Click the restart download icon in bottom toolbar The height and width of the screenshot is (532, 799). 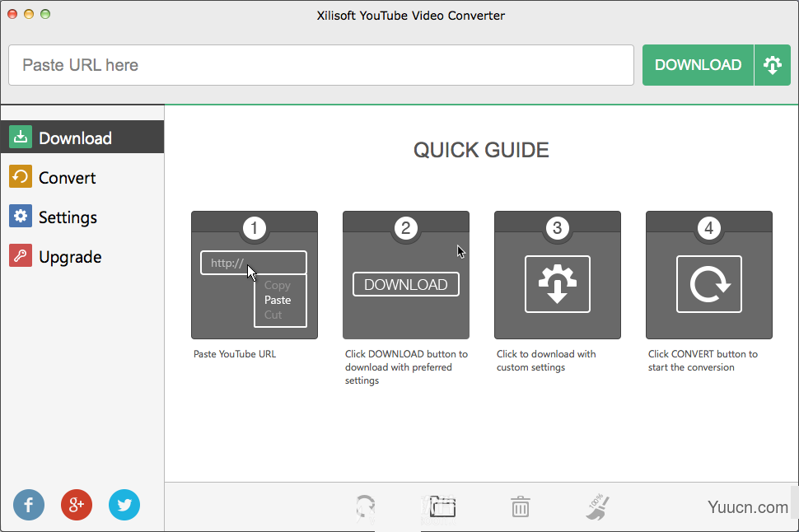pos(365,507)
